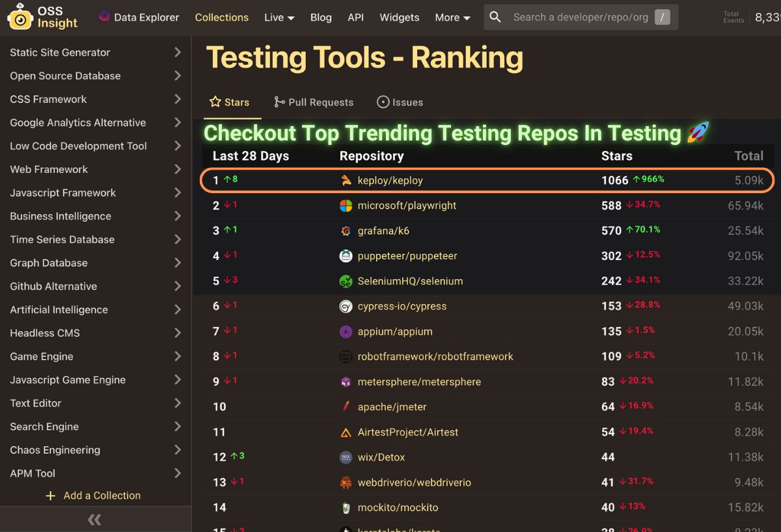Click the slash shortcut key icon in search

(x=662, y=18)
